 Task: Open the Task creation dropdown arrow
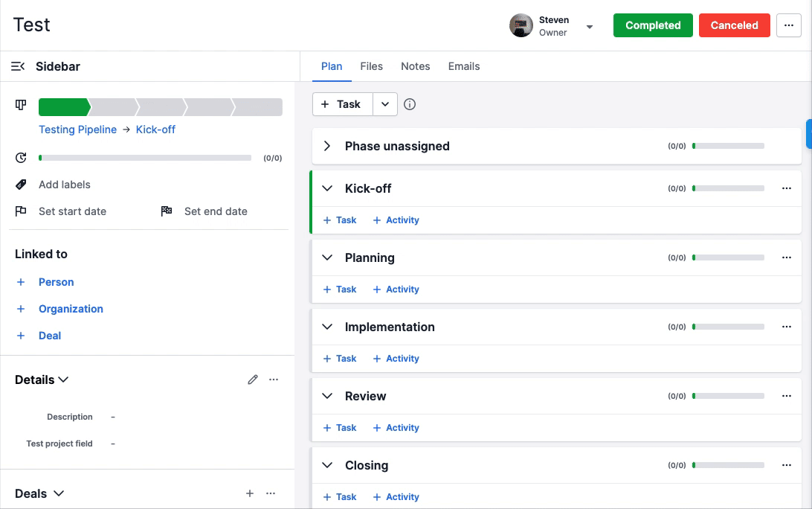tap(384, 104)
